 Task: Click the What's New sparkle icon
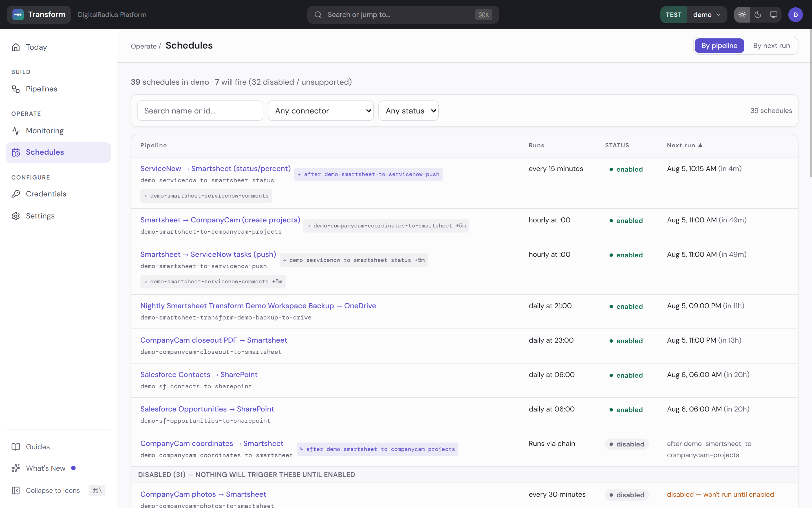pyautogui.click(x=16, y=468)
